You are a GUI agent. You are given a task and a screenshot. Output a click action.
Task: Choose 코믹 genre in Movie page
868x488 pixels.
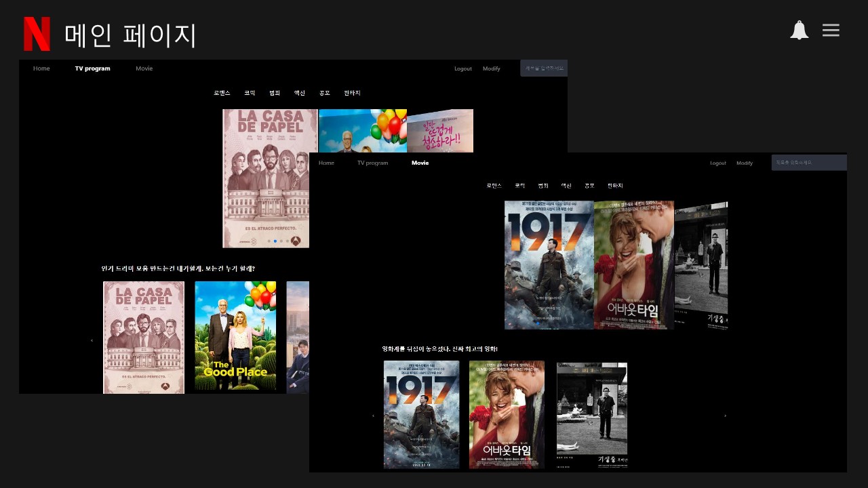tap(520, 186)
